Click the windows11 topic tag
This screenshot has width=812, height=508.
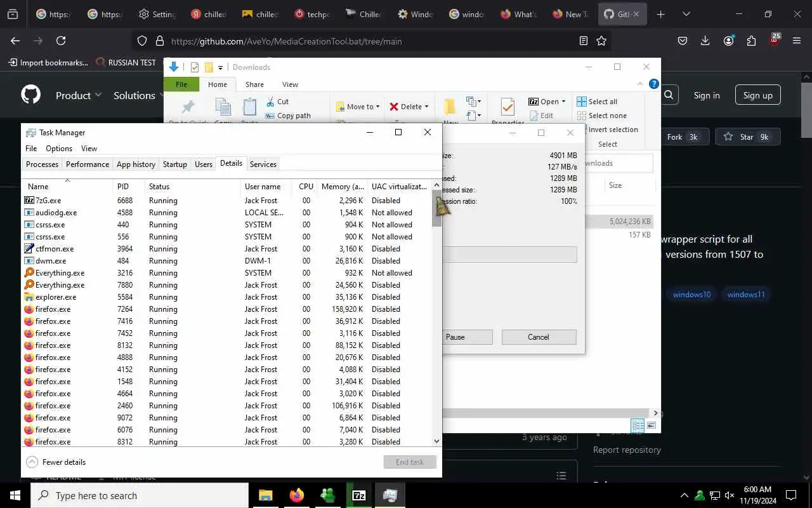point(746,295)
